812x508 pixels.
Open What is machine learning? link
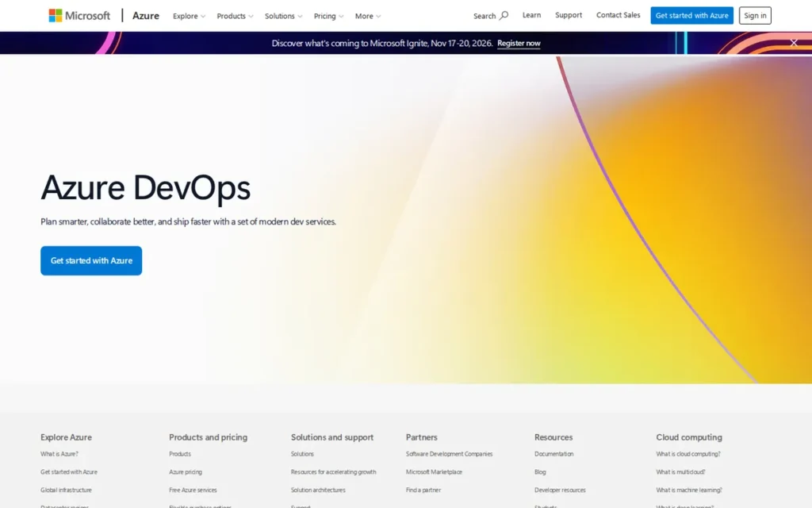689,490
